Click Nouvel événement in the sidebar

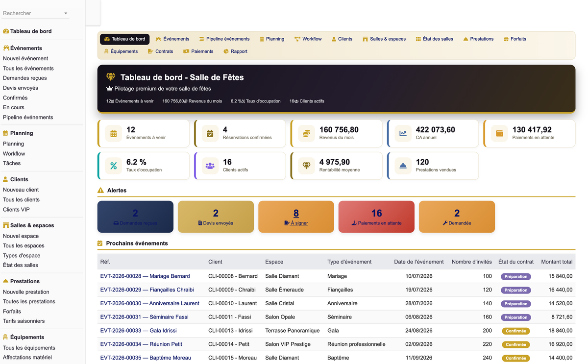coord(25,58)
